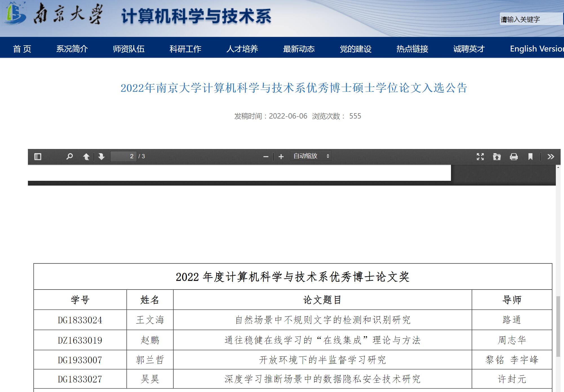
Task: Expand the PDF tools double-arrow menu
Action: (550, 157)
